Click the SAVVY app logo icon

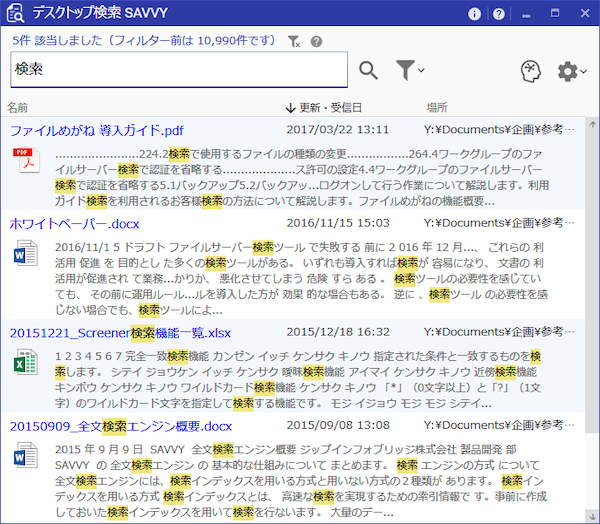click(15, 13)
